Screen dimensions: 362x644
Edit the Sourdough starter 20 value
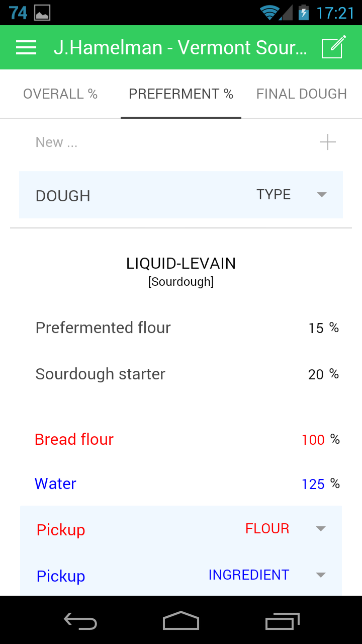point(316,375)
